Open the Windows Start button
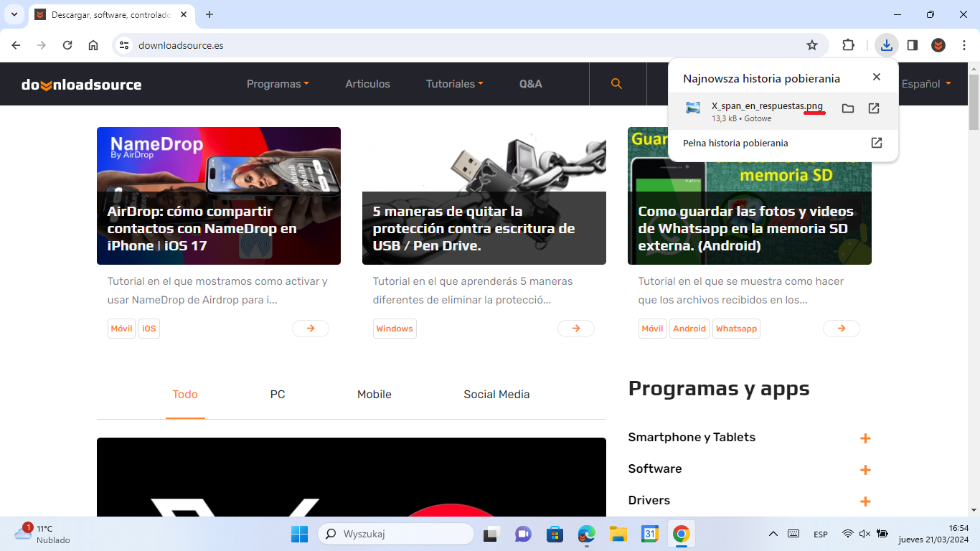The image size is (980, 551). [x=300, y=534]
